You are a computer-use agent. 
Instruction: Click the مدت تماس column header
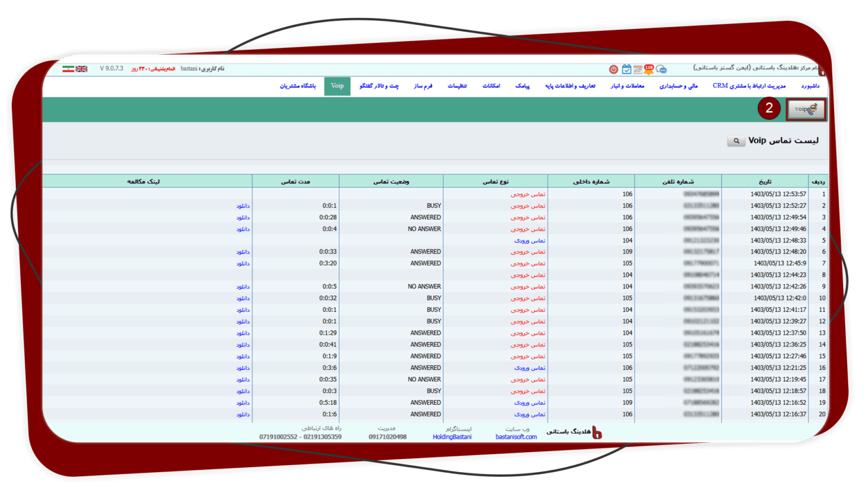tap(296, 181)
